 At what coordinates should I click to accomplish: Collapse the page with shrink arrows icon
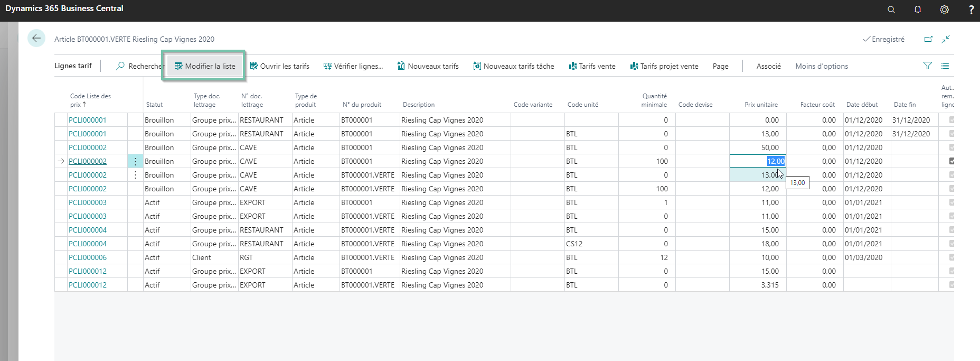(946, 39)
